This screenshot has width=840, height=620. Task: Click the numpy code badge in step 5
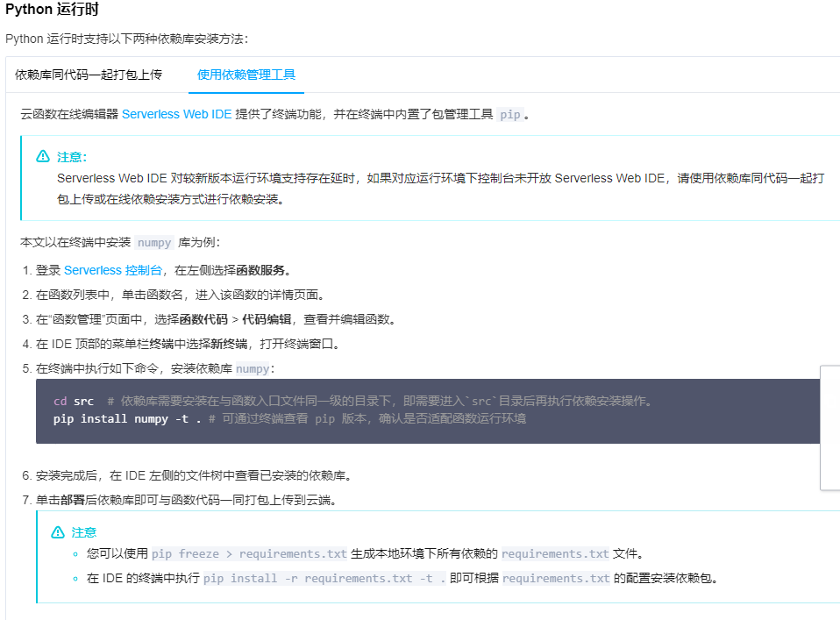[x=253, y=368]
